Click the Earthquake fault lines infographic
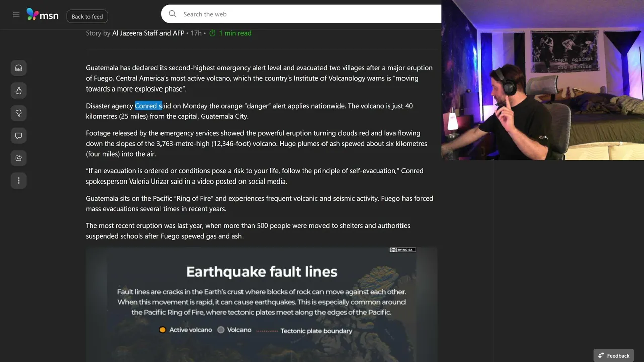Viewport: 644px width, 362px height. (x=261, y=304)
